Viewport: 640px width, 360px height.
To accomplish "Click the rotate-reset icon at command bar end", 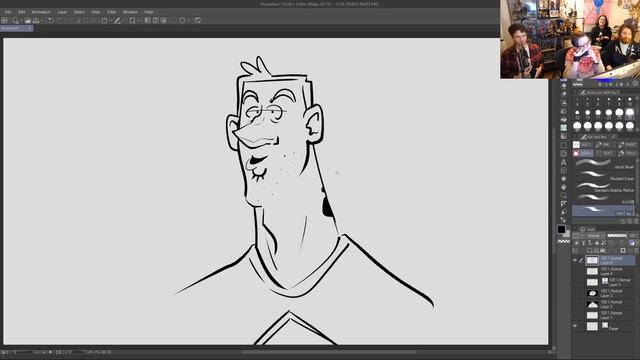I will tap(198, 20).
